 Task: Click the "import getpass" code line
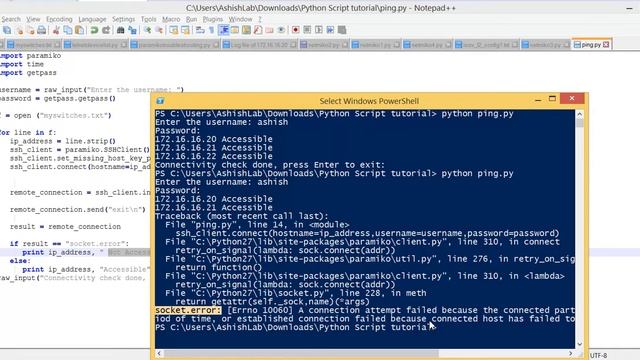pos(29,73)
